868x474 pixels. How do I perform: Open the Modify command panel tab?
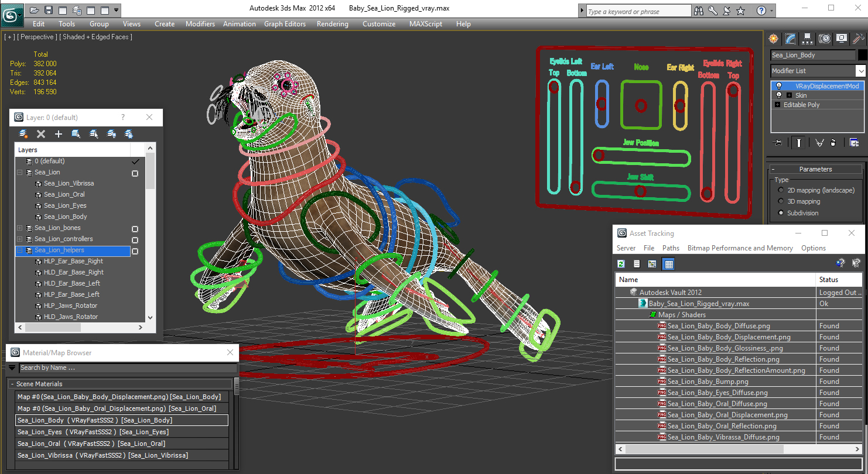[x=791, y=39]
